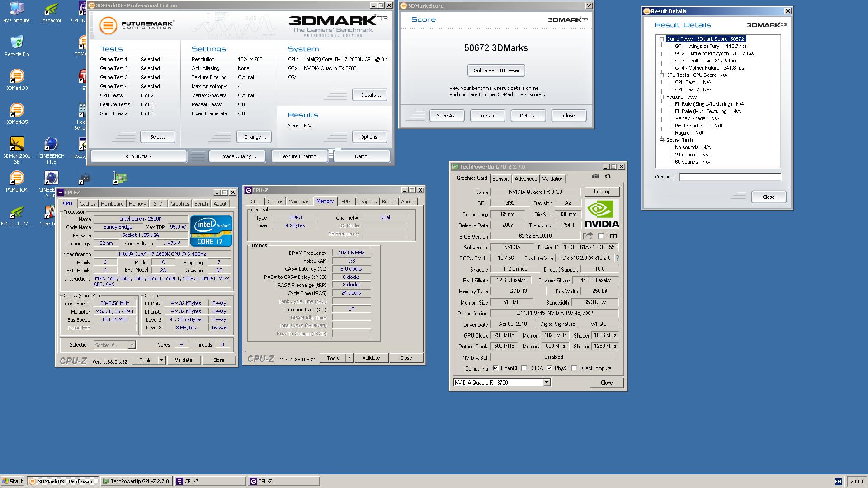
Task: Select the black furry creature desktop shortcut
Action: pyautogui.click(x=85, y=178)
